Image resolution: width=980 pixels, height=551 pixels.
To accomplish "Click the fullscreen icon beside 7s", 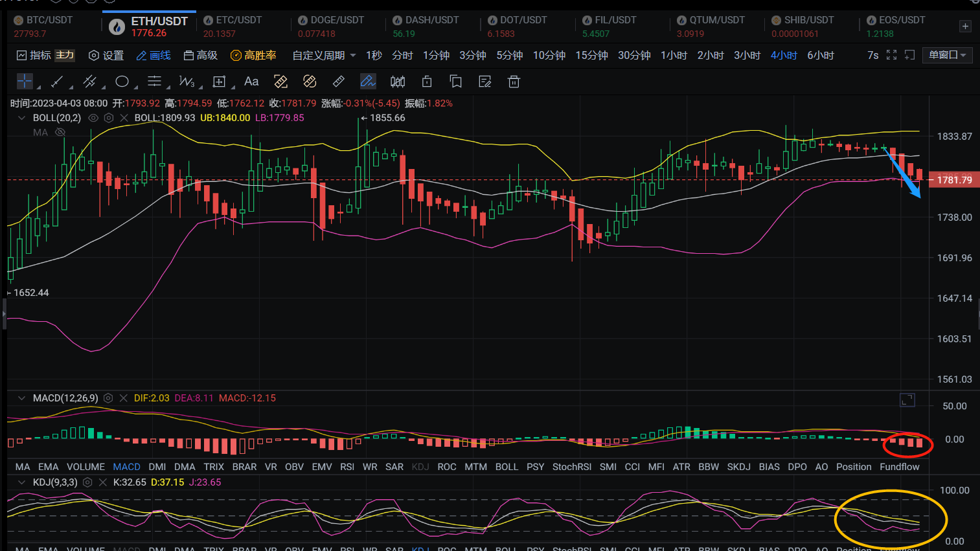I will point(891,55).
